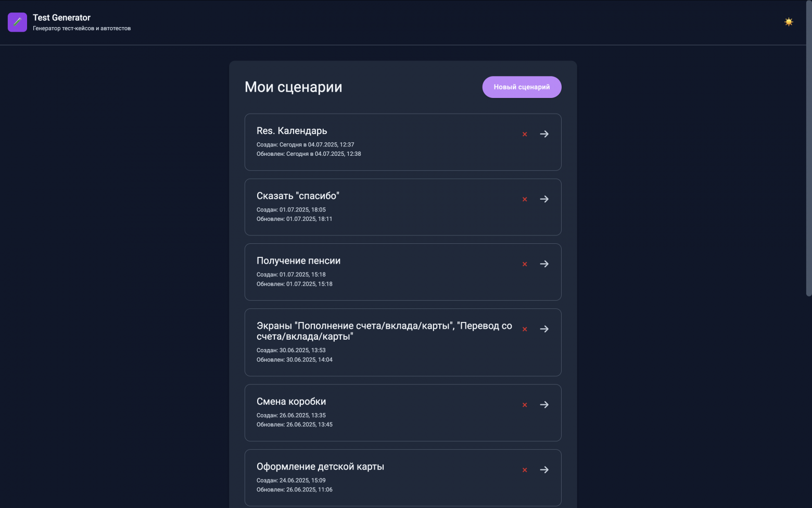Click the Test Generator header title
This screenshot has height=508, width=812.
tap(61, 18)
